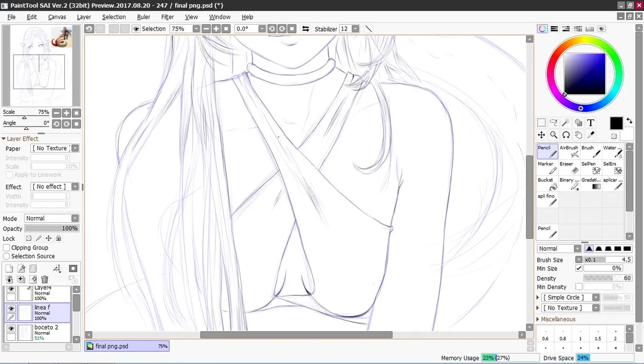
Task: Open the Canvas menu
Action: [x=57, y=17]
